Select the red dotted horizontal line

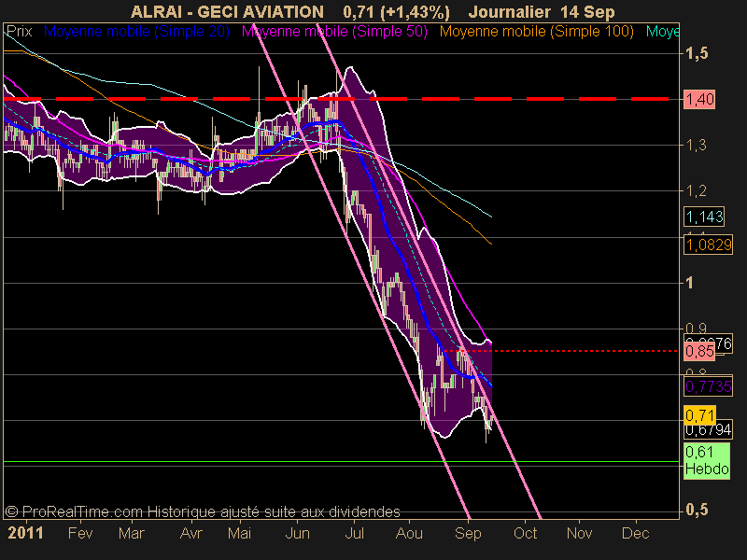pyautogui.click(x=561, y=351)
